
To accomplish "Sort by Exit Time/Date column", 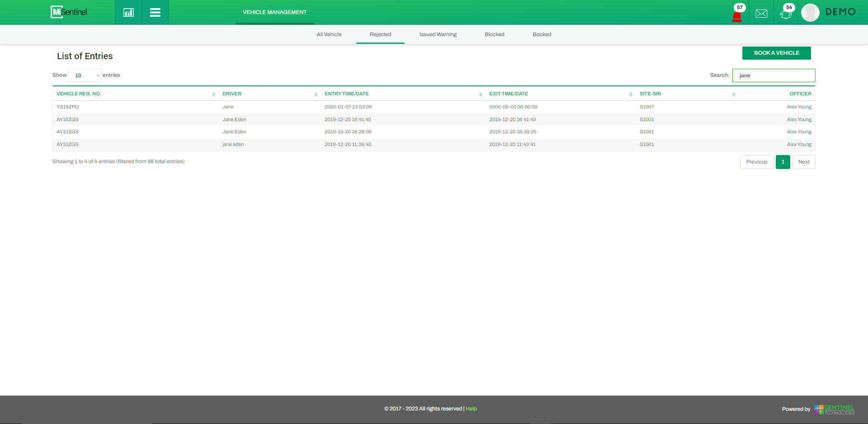I will tap(509, 94).
